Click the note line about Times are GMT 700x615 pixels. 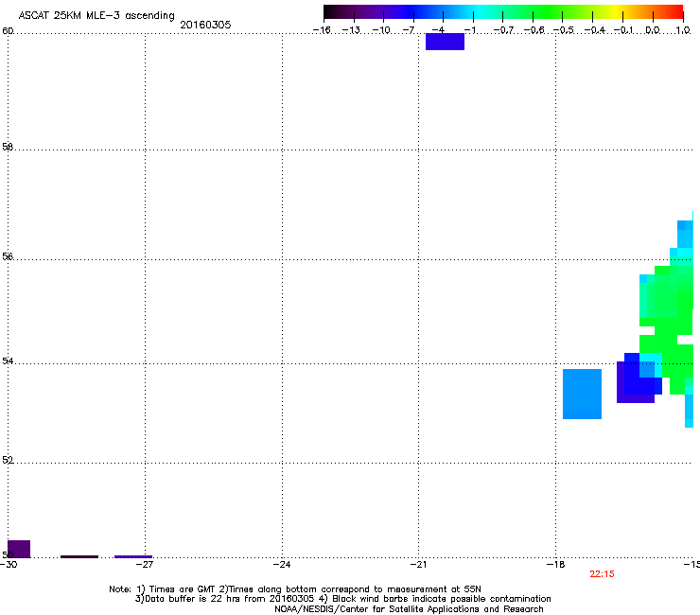295,589
